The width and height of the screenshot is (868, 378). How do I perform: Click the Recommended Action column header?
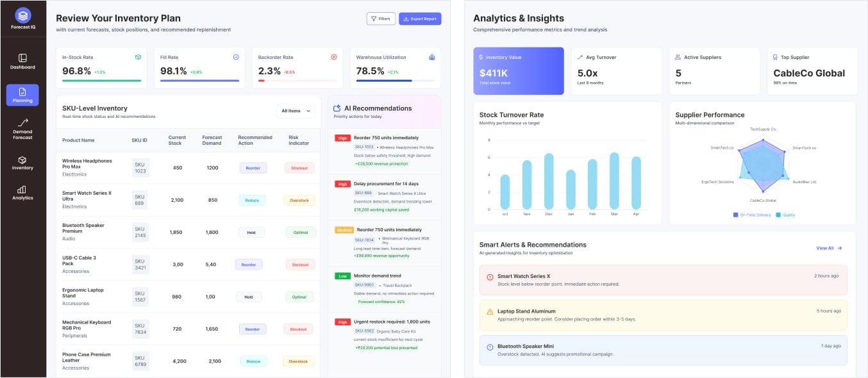(255, 140)
